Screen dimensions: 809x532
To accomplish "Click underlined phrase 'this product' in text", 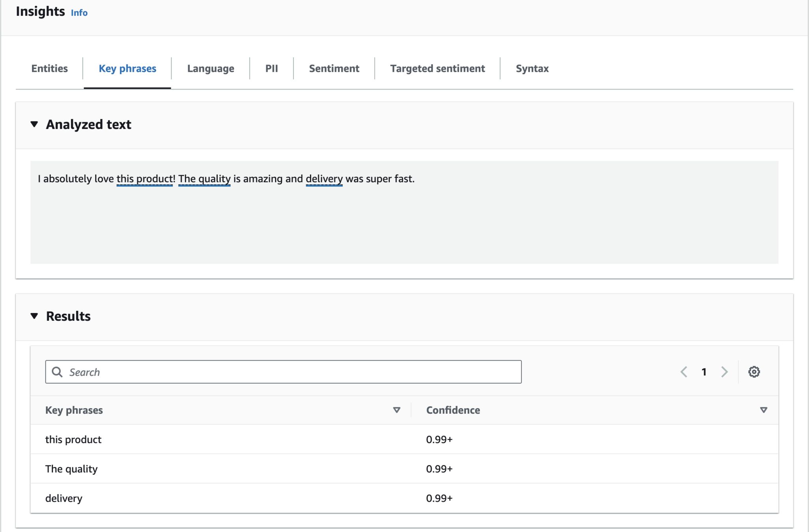I will [x=144, y=179].
